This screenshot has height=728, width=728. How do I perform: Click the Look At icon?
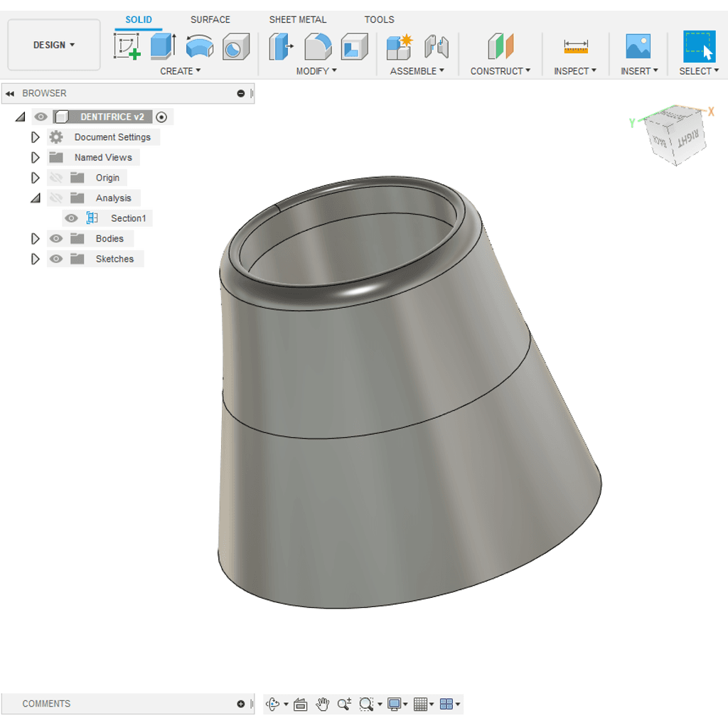pos(301,705)
